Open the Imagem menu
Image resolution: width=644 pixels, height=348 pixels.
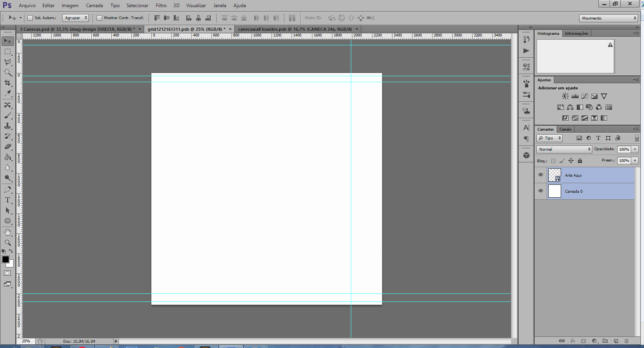pos(70,6)
